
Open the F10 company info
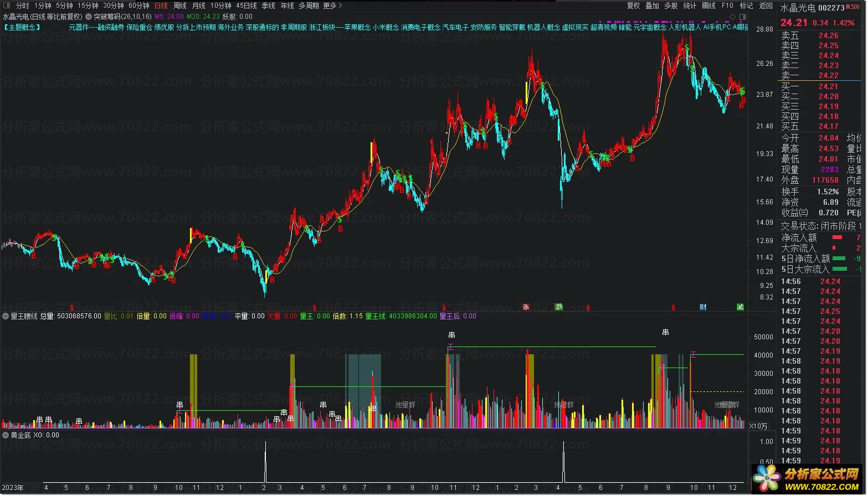coord(728,6)
